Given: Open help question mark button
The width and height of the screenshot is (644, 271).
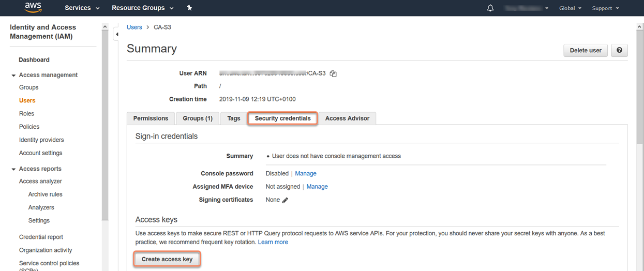Looking at the screenshot, I should coord(619,50).
